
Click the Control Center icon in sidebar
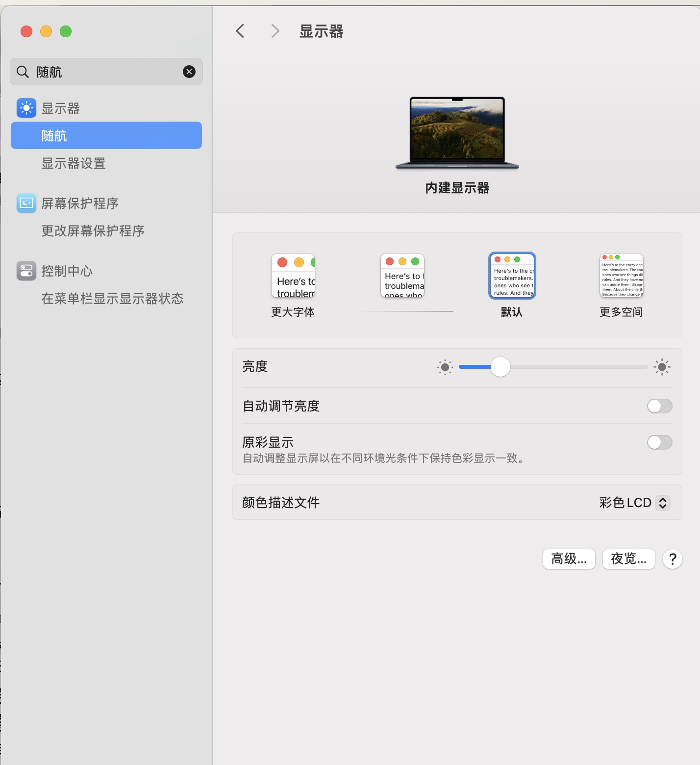coord(26,271)
